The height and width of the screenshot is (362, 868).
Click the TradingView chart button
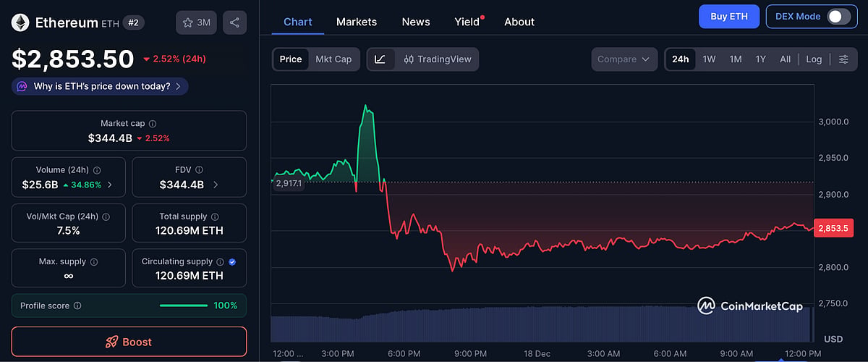(438, 59)
